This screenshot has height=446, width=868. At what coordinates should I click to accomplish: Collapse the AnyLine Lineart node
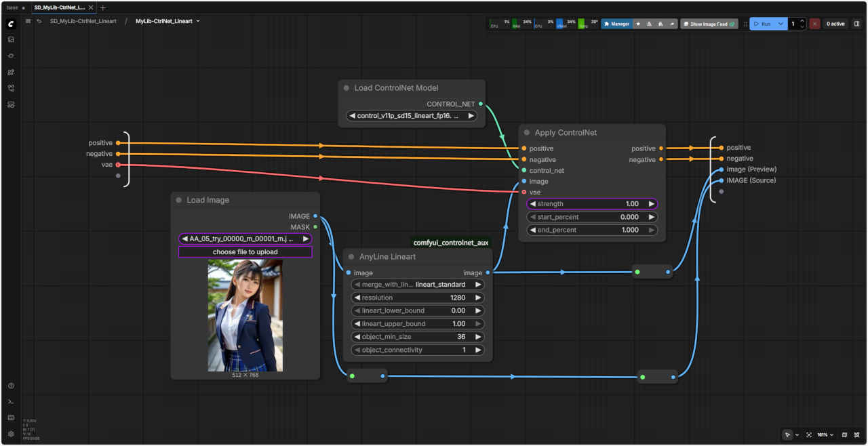point(351,257)
